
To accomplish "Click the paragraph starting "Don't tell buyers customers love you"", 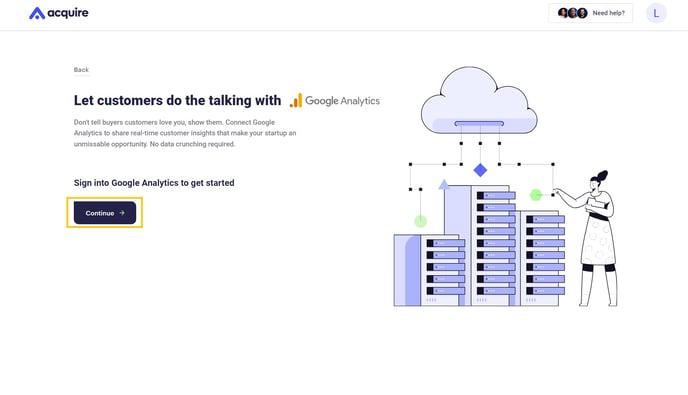I will point(185,133).
